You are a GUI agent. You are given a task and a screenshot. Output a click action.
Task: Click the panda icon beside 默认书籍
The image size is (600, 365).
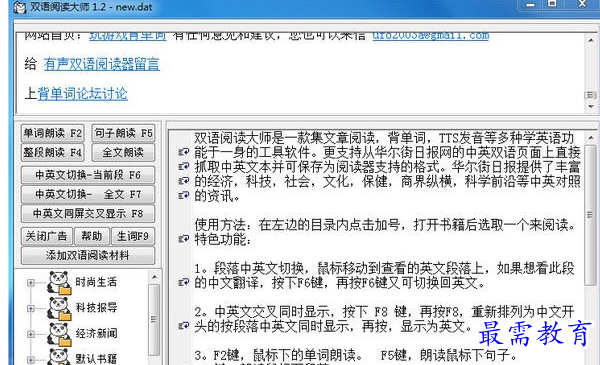(59, 357)
